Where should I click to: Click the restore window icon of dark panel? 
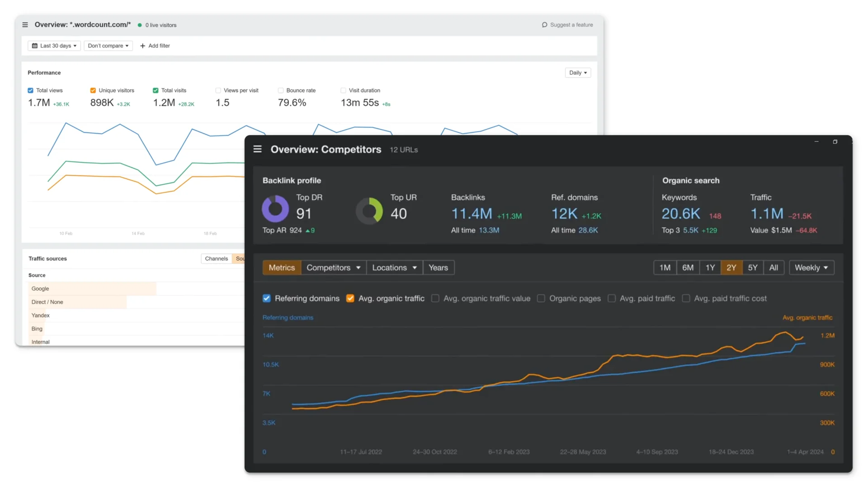tap(835, 142)
